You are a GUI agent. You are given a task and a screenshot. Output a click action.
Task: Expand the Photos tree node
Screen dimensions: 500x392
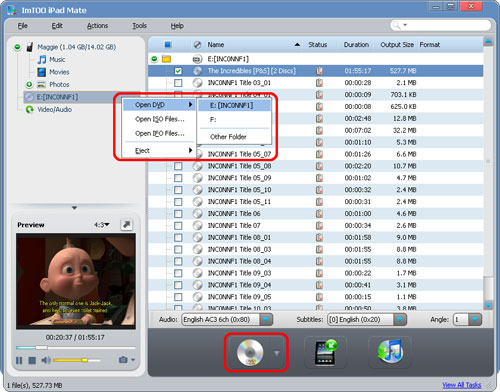(x=29, y=85)
